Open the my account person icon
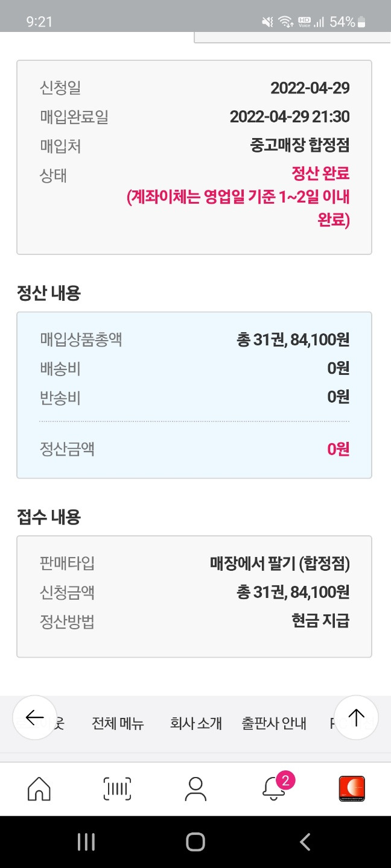Viewport: 391px width, 868px height. [195, 788]
